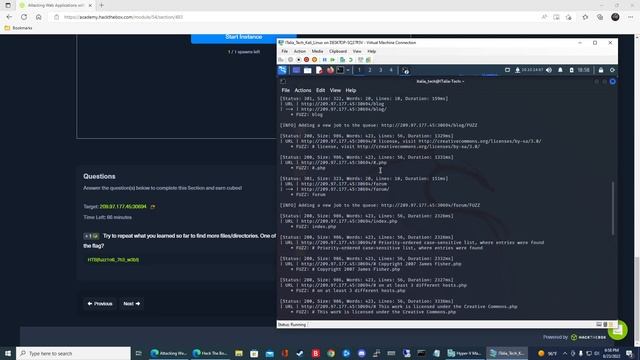Open the Kali file manager panel icon
The height and width of the screenshot is (360, 640).
pos(307,70)
